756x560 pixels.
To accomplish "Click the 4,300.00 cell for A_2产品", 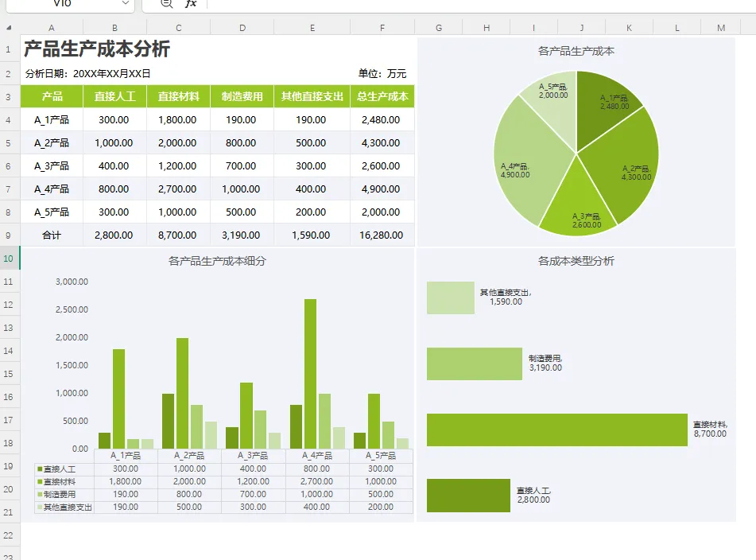I will (x=382, y=142).
